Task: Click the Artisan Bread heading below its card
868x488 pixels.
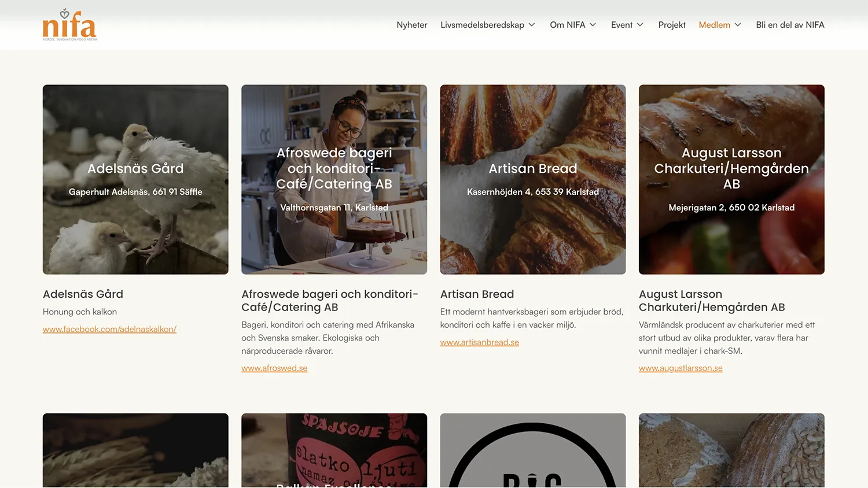Action: click(477, 294)
